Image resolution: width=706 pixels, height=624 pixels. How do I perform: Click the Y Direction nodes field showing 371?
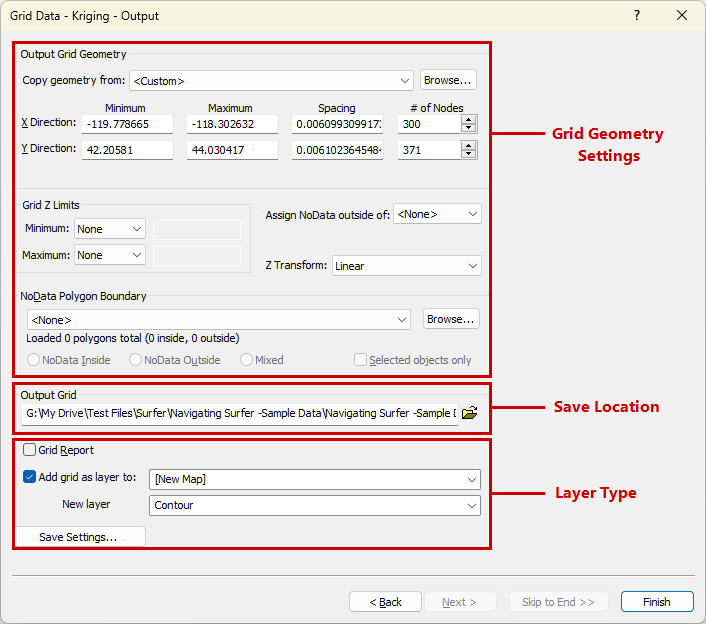[430, 150]
